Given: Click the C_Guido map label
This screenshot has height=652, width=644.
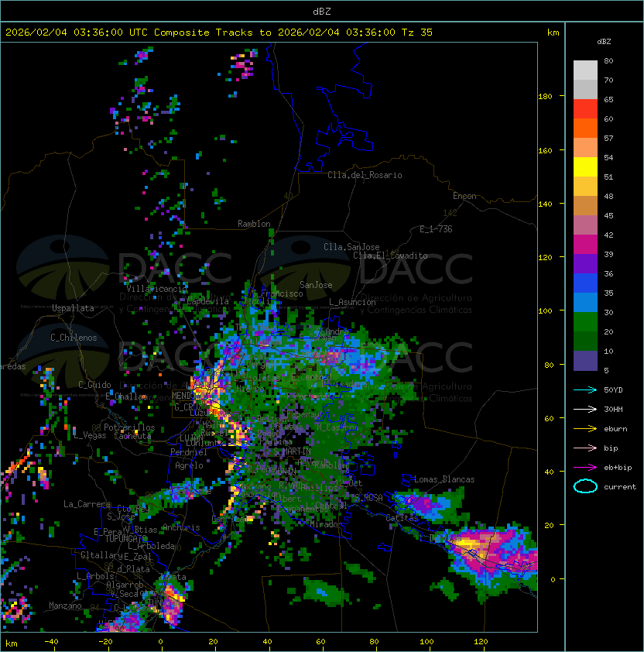Looking at the screenshot, I should [94, 385].
